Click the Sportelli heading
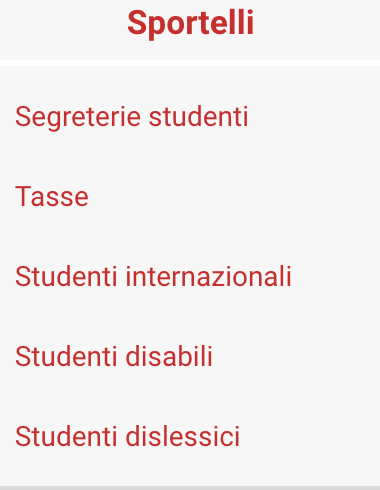Image resolution: width=380 pixels, height=490 pixels. point(191,23)
